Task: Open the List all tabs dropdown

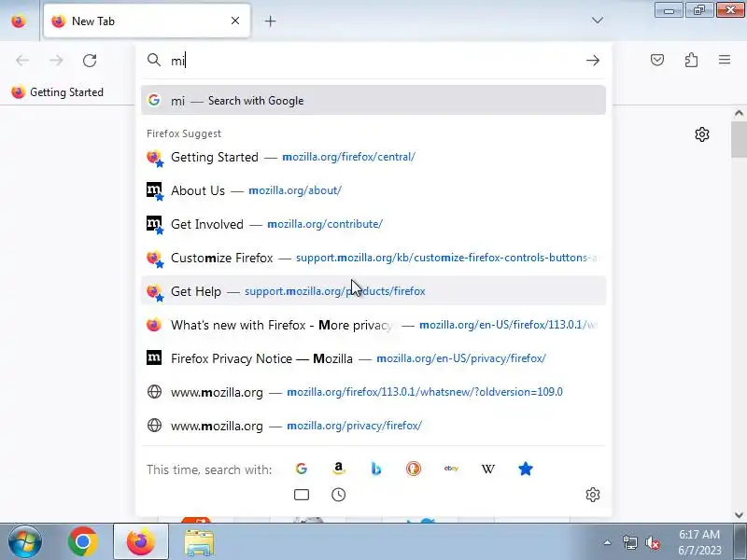Action: [597, 21]
